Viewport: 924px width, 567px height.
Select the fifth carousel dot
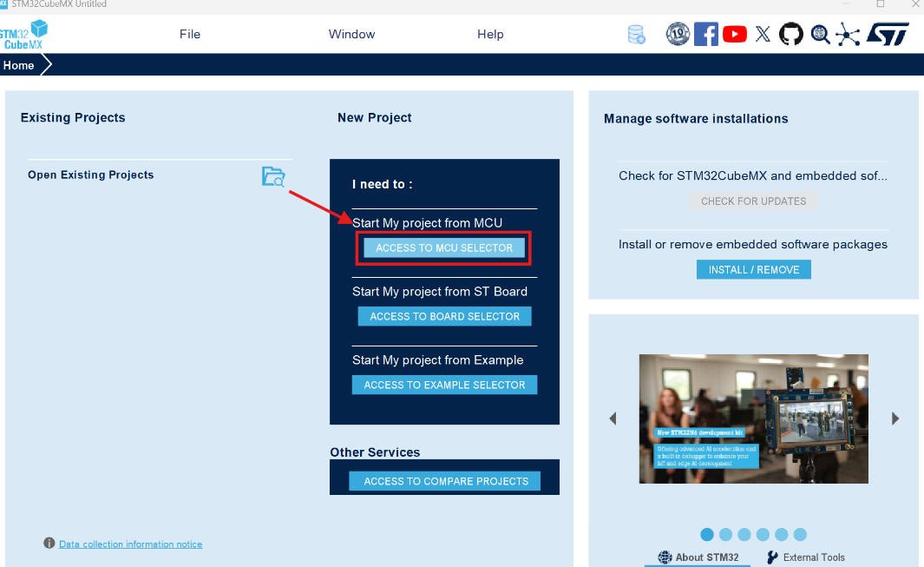(782, 535)
